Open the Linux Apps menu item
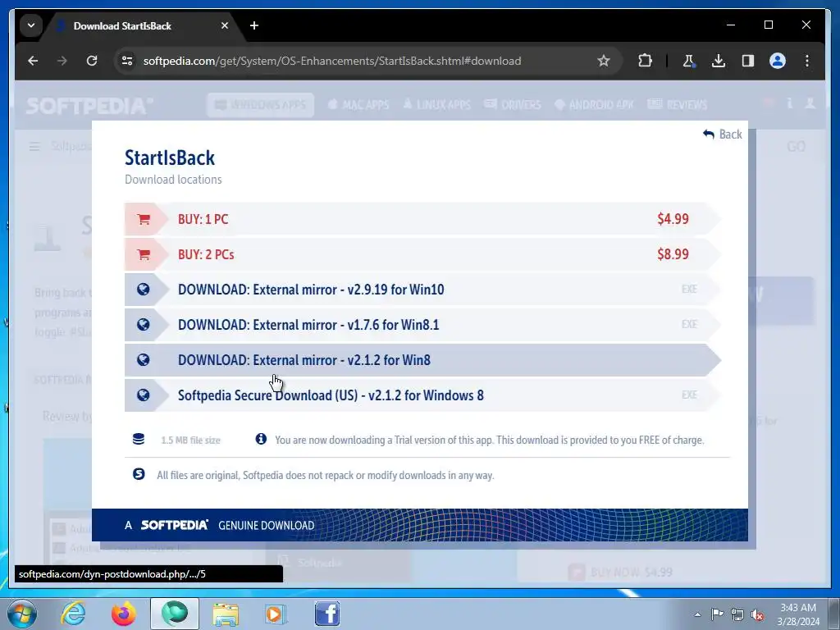 coord(436,105)
